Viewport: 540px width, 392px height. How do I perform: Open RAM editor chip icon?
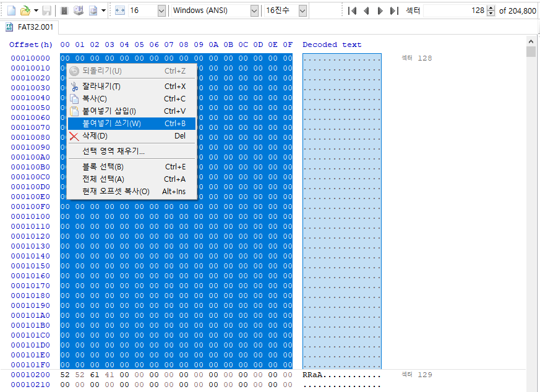[64, 11]
